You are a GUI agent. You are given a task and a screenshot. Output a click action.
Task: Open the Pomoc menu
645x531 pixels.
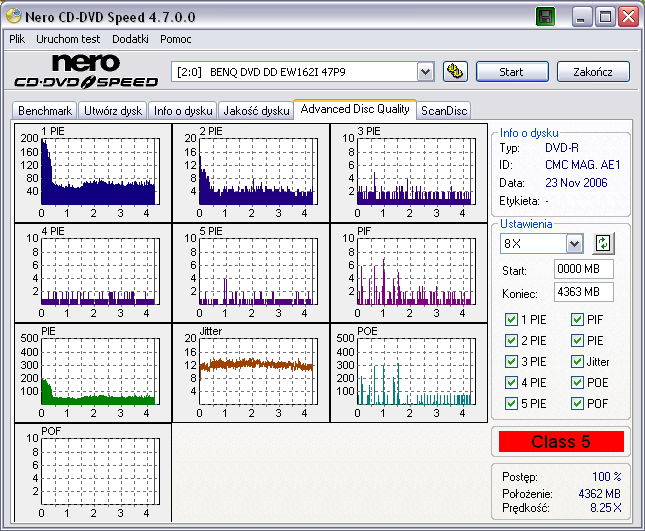pos(176,39)
